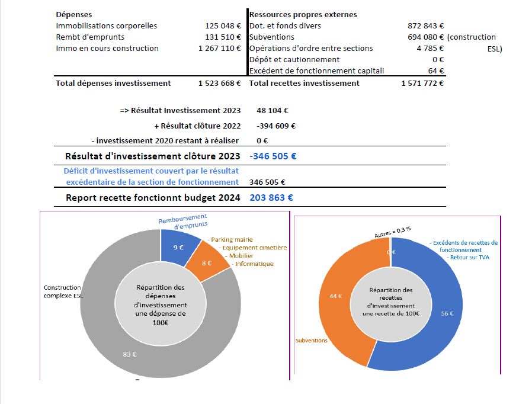Image resolution: width=532 pixels, height=404 pixels.
Task: Click the 'Construction complexe ESL' chart label
Action: [63, 291]
